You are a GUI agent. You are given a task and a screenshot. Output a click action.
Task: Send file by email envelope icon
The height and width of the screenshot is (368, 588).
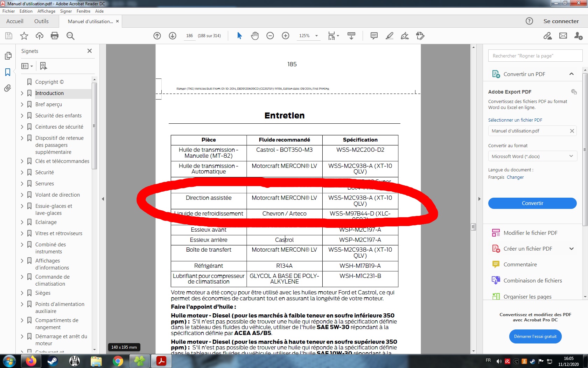[563, 36]
